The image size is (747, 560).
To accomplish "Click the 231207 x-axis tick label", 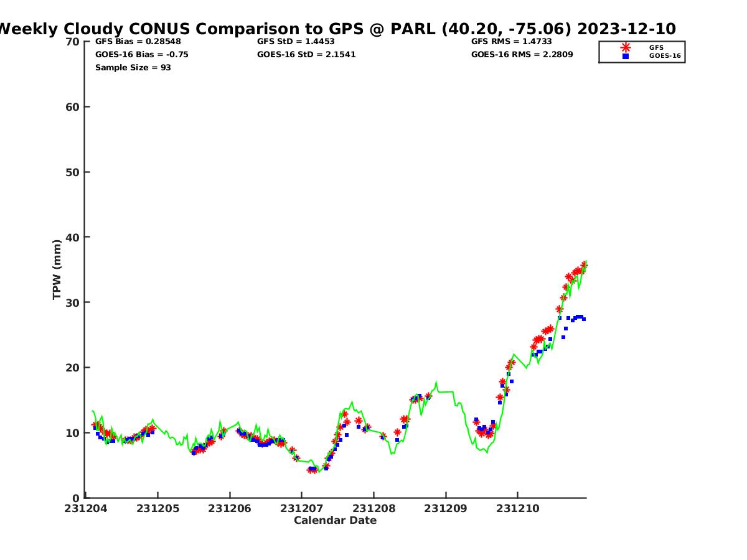I will 302,509.
